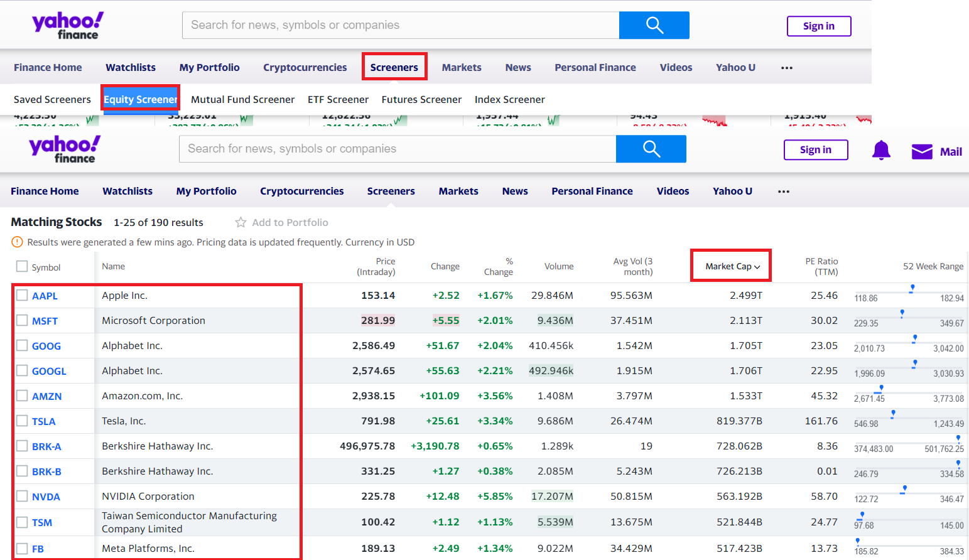969x560 pixels.
Task: Sort by the Name column header
Action: tap(114, 266)
